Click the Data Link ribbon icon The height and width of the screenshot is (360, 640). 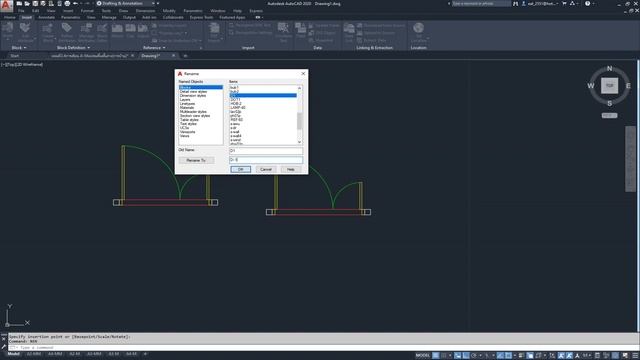click(x=349, y=28)
